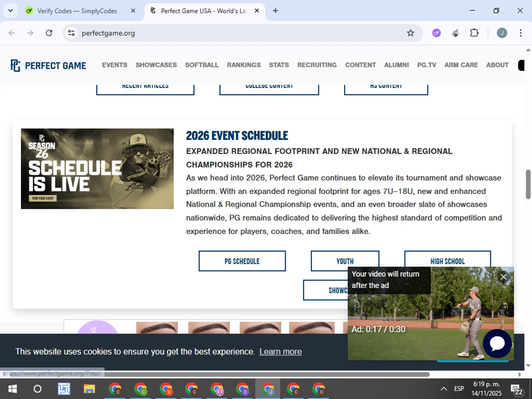Open the chat bubble widget
Viewport: 532px width, 399px height.
tap(497, 343)
